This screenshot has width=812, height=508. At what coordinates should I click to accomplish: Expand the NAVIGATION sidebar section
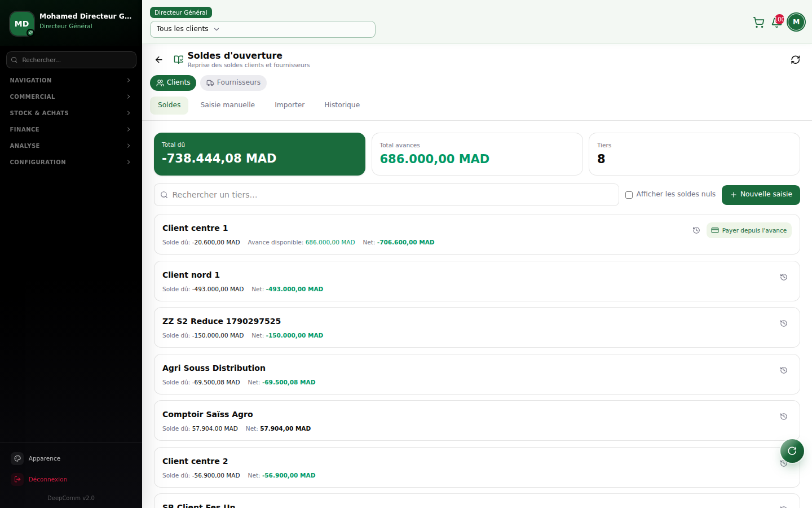pyautogui.click(x=71, y=80)
